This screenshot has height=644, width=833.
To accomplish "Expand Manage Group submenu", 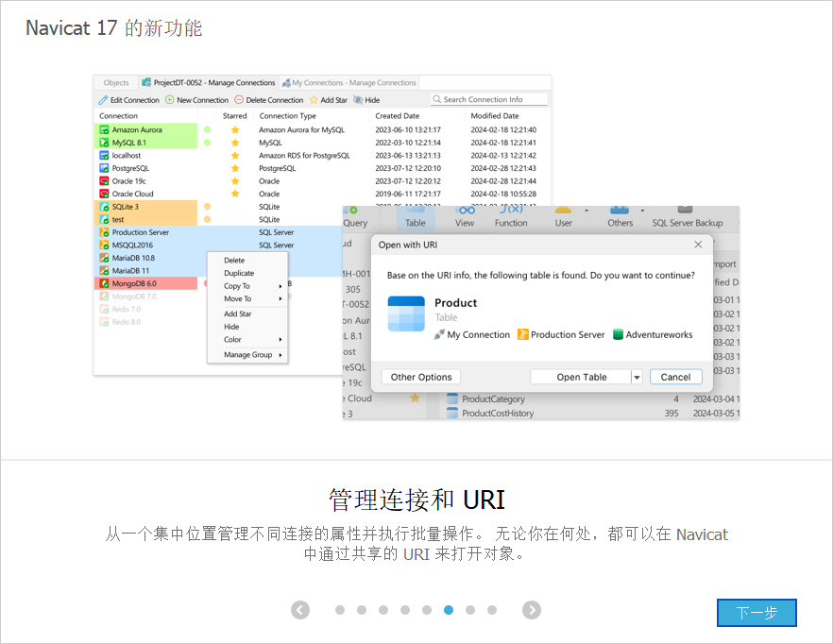I will 247,354.
